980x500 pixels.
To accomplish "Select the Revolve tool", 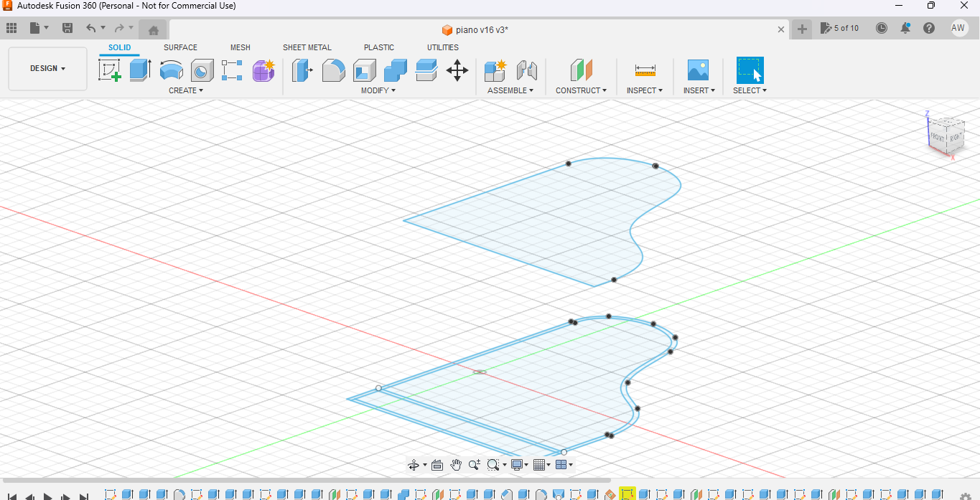I will (x=171, y=70).
